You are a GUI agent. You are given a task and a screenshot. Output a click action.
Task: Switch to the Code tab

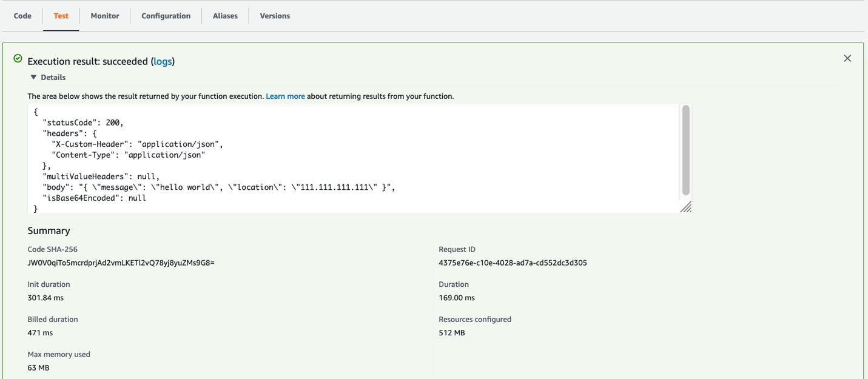click(x=22, y=16)
